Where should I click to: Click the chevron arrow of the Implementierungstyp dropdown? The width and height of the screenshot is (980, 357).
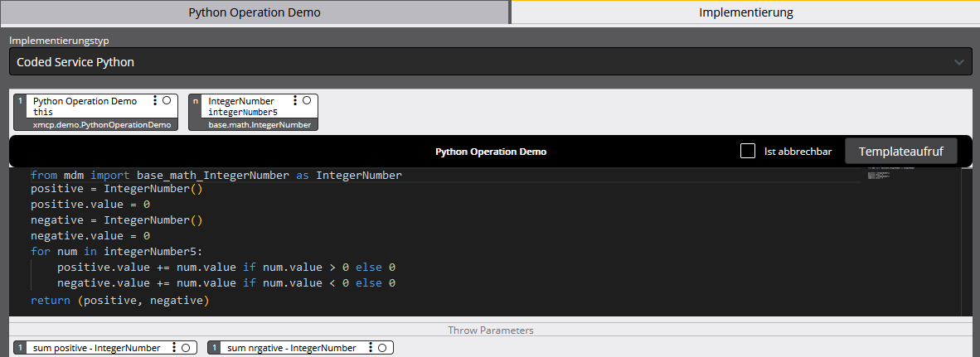click(x=958, y=62)
